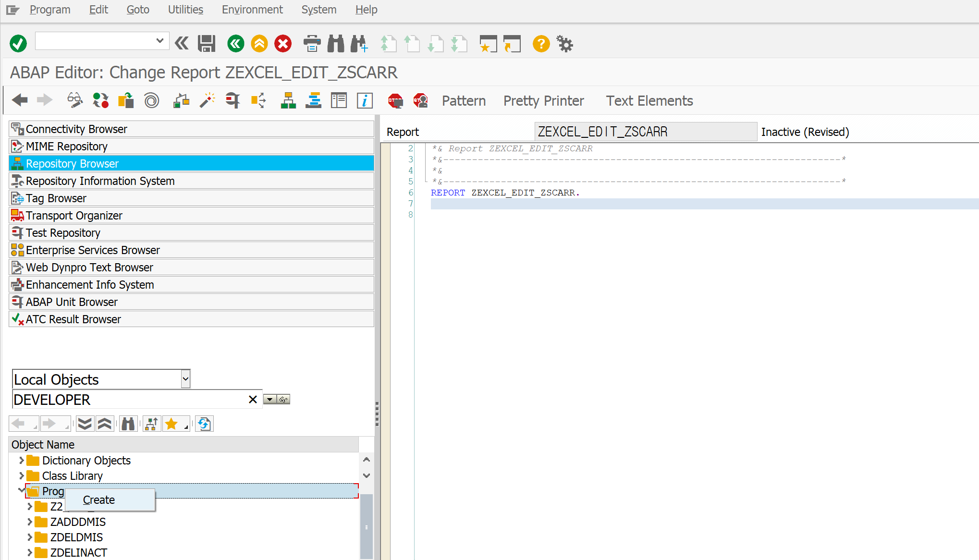Image resolution: width=979 pixels, height=560 pixels.
Task: Select the Transport Organizer browser
Action: (74, 216)
